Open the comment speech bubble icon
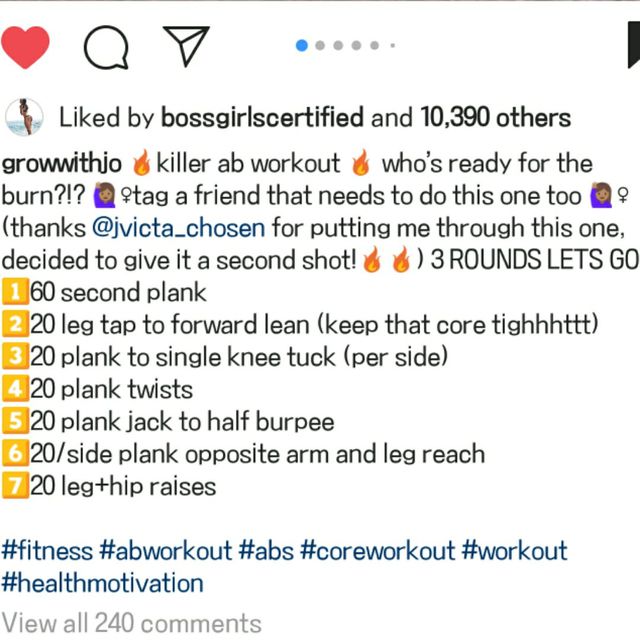This screenshot has width=640, height=640. pyautogui.click(x=106, y=46)
